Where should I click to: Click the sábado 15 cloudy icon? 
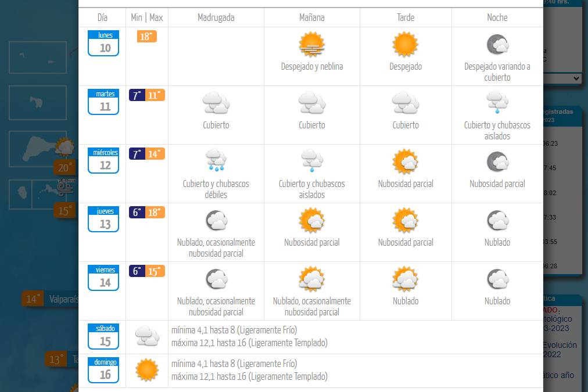pyautogui.click(x=147, y=336)
